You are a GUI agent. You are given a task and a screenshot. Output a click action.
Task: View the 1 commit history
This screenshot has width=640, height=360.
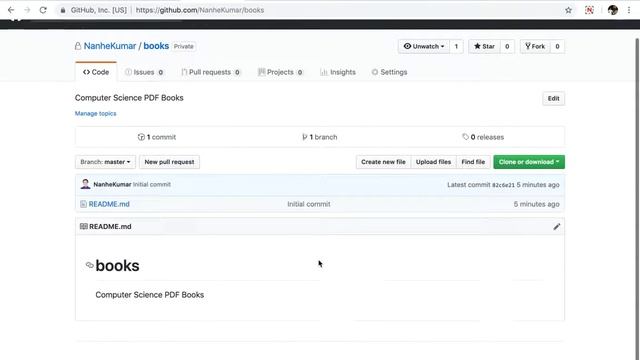(157, 137)
